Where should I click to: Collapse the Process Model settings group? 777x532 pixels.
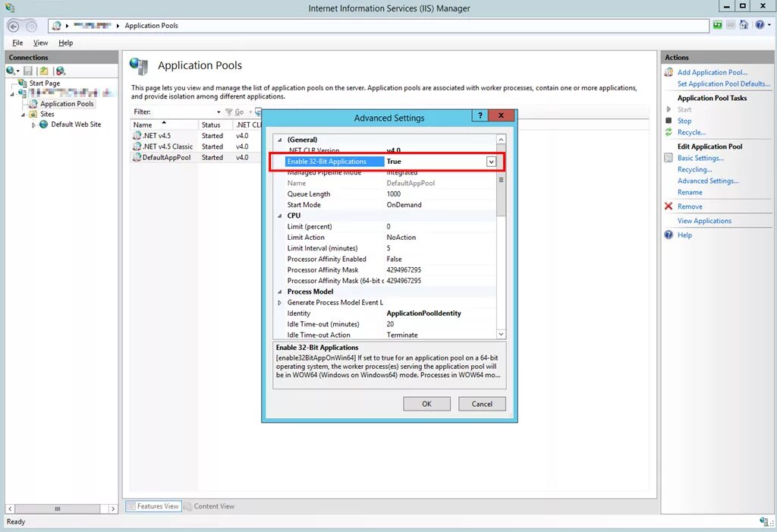tap(279, 291)
